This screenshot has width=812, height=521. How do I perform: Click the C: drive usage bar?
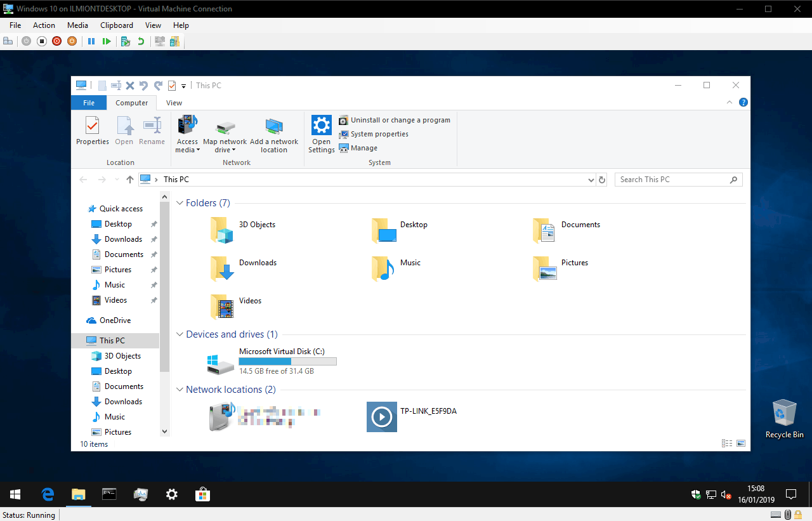coord(287,361)
